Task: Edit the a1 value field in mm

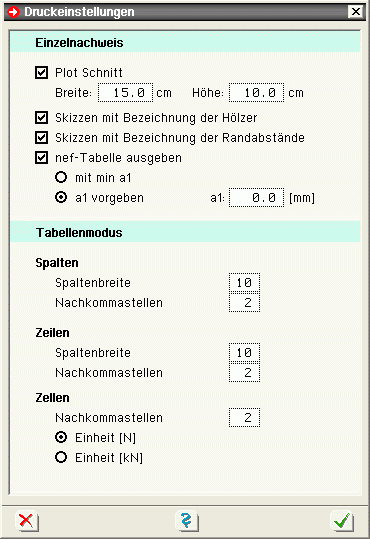Action: (x=257, y=198)
